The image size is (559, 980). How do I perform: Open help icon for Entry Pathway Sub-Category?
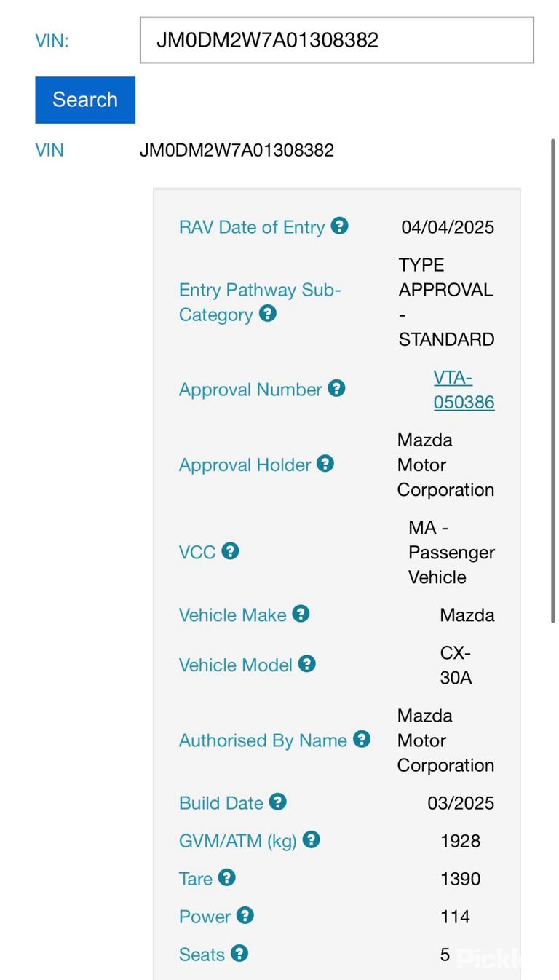(268, 314)
